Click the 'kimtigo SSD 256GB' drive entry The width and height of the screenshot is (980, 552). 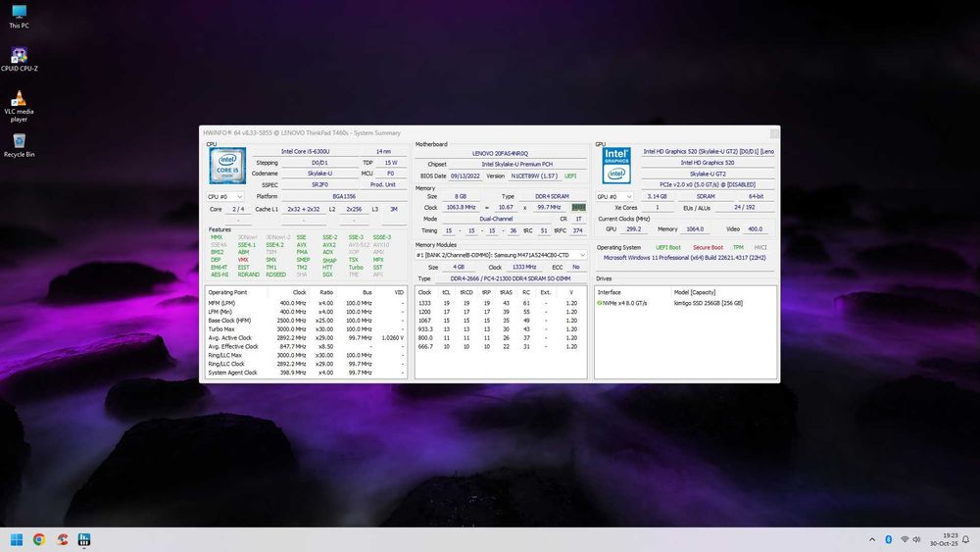pyautogui.click(x=709, y=303)
